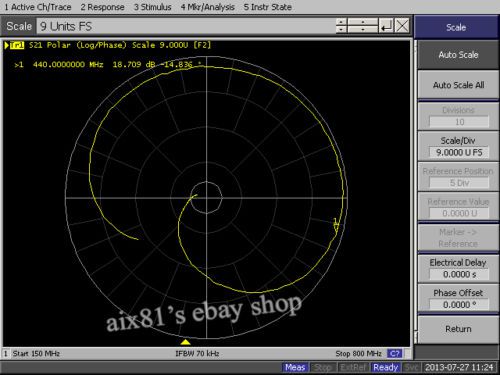Click the Ready status indicator

[386, 367]
